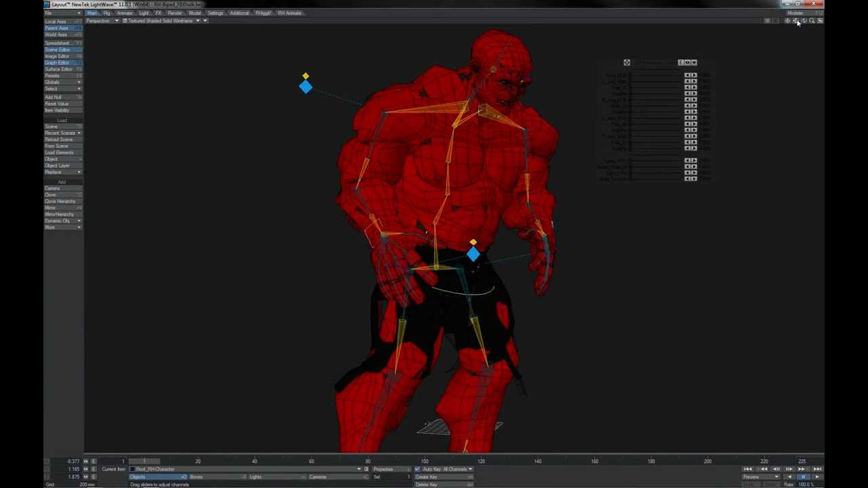Image resolution: width=868 pixels, height=488 pixels.
Task: Open the Recent Scenes dropdown
Action: 63,133
